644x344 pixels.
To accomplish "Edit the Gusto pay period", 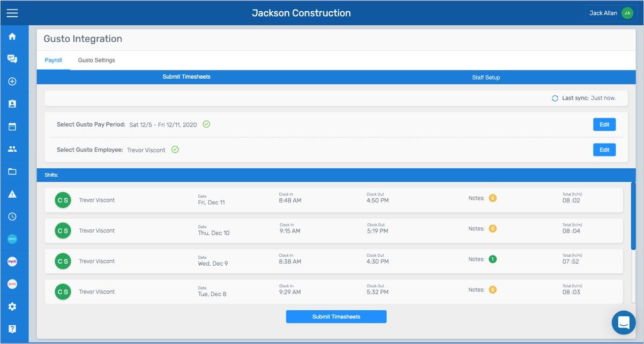I will 604,124.
